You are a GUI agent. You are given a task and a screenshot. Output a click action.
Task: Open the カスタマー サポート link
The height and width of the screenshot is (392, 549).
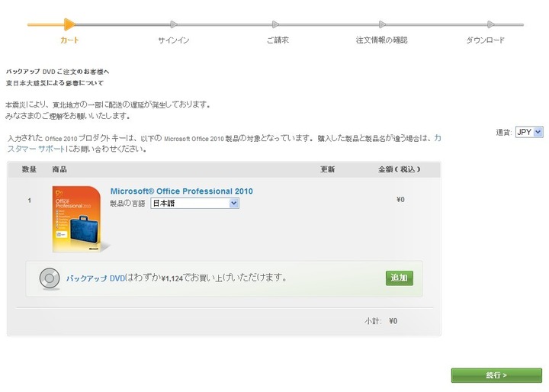[37, 149]
